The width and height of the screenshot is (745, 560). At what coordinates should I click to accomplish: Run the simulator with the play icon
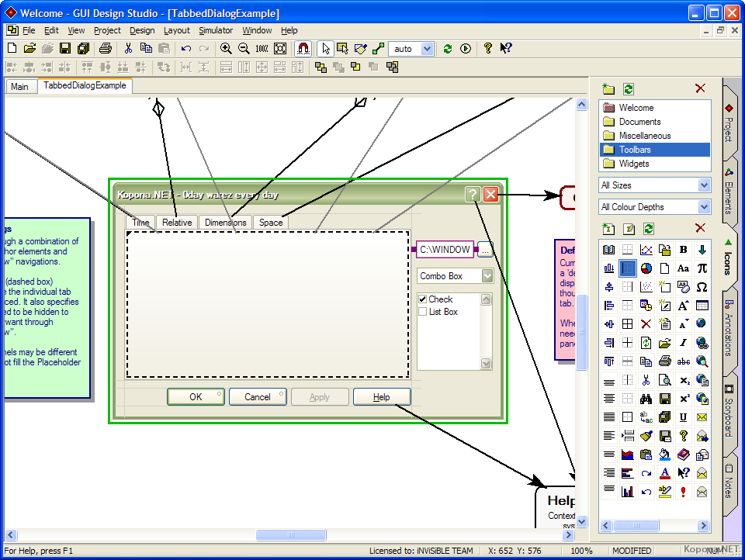(x=466, y=48)
